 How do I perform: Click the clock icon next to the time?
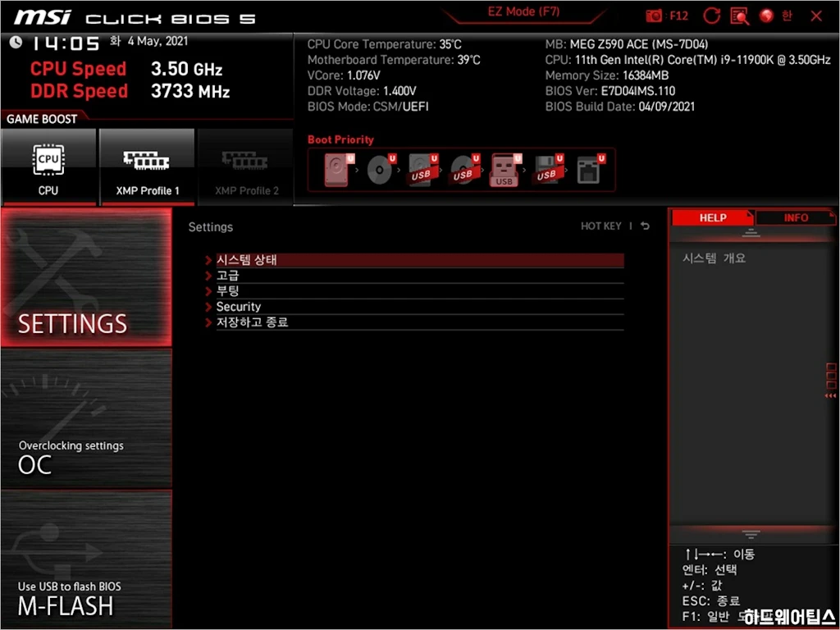click(x=16, y=42)
